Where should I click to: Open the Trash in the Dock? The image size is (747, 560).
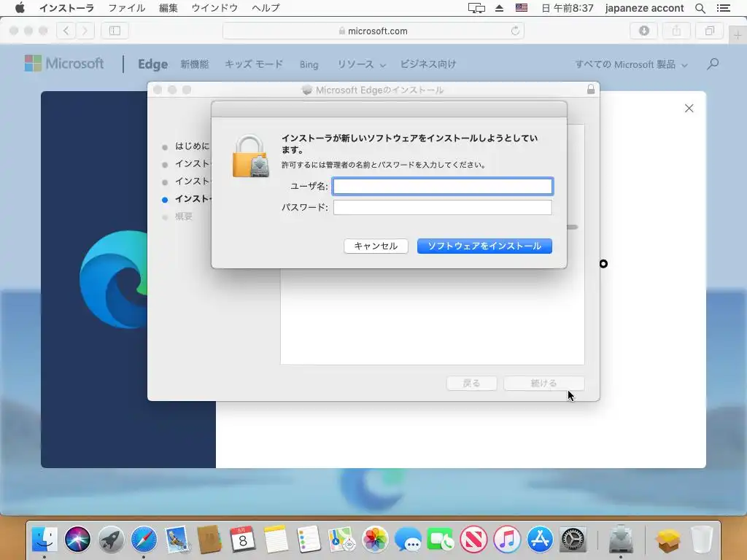(x=702, y=540)
